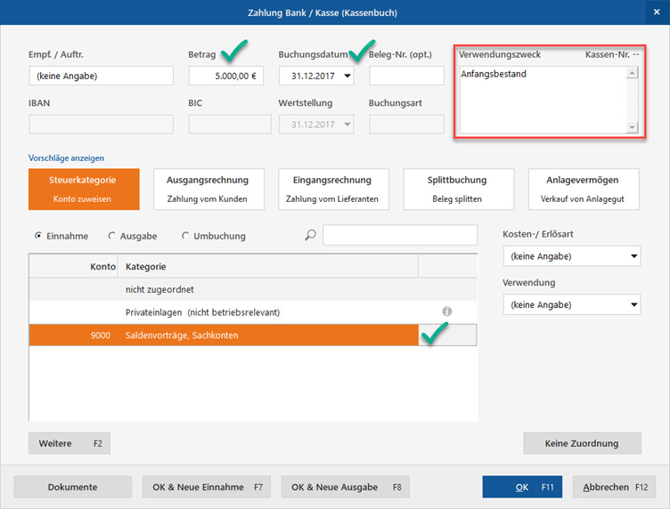Open Dokumente from the bottom bar
The image size is (670, 509).
point(73,487)
